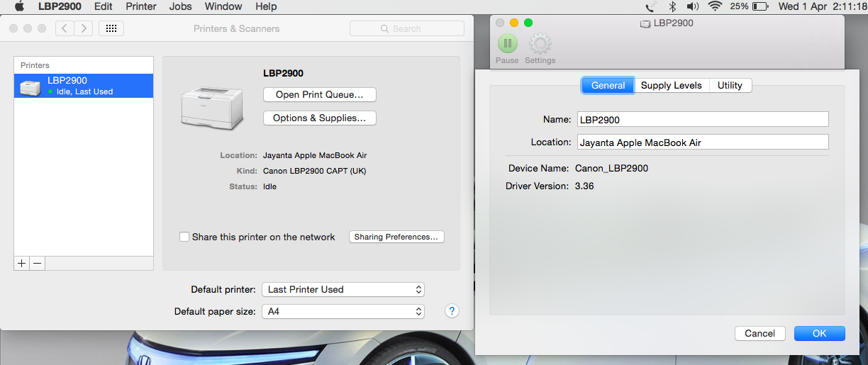Open Sharing Preferences
This screenshot has height=365, width=868.
pyautogui.click(x=396, y=237)
